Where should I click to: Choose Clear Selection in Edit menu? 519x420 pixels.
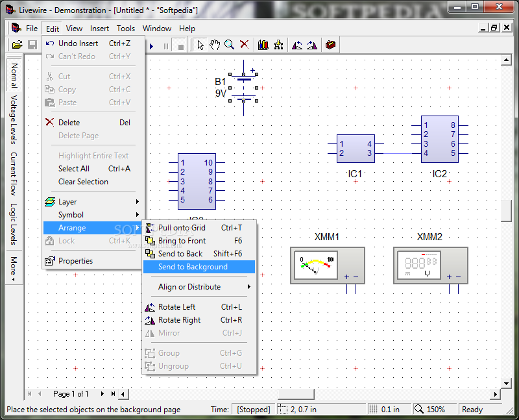[x=93, y=182]
